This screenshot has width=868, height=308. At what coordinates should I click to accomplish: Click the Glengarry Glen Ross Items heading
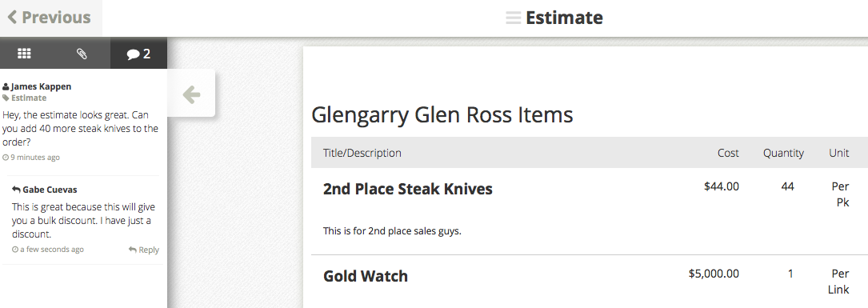pos(442,114)
